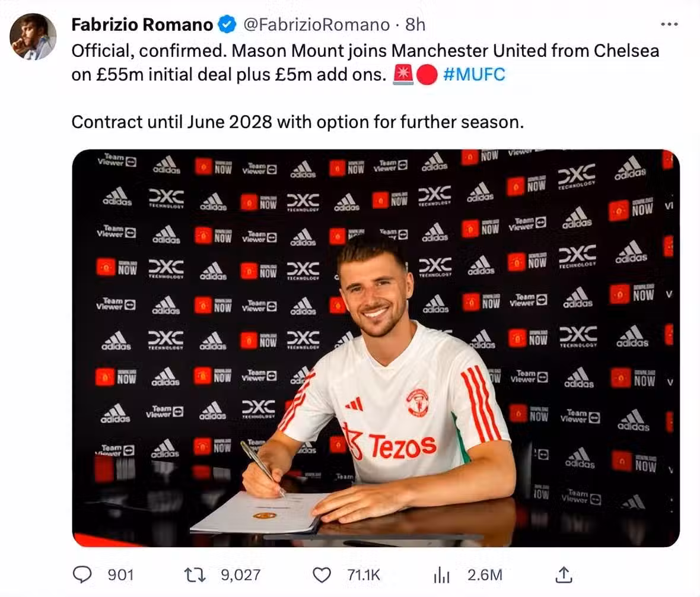Click the blue verified badge
Viewport: 700px width, 597px height.
tap(226, 25)
